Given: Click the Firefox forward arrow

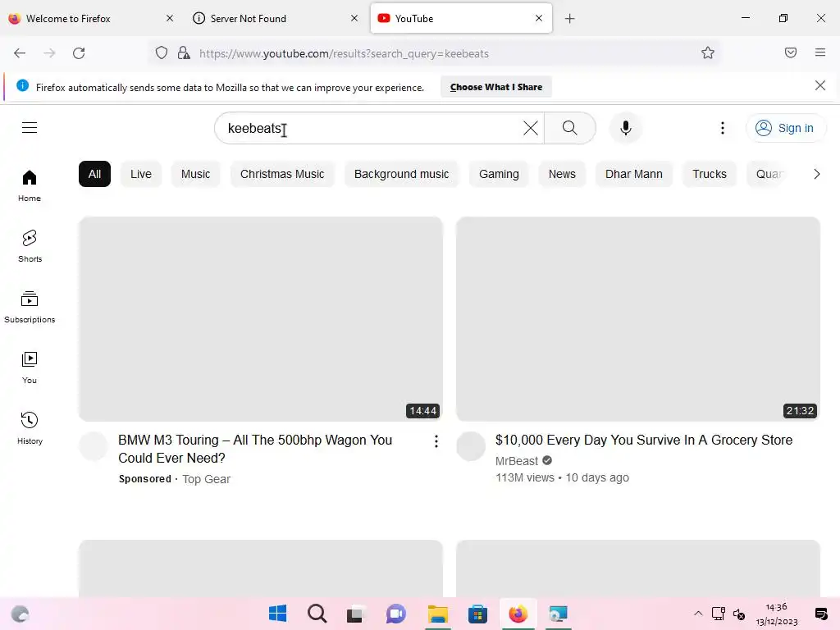Looking at the screenshot, I should tap(49, 53).
